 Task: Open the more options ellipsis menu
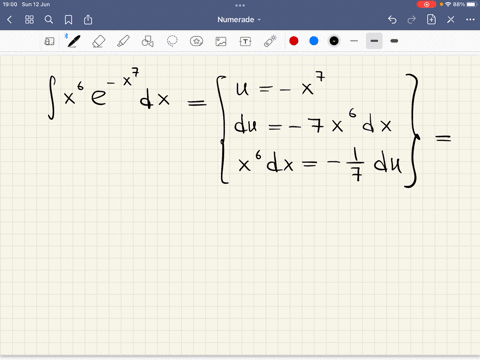[x=470, y=20]
